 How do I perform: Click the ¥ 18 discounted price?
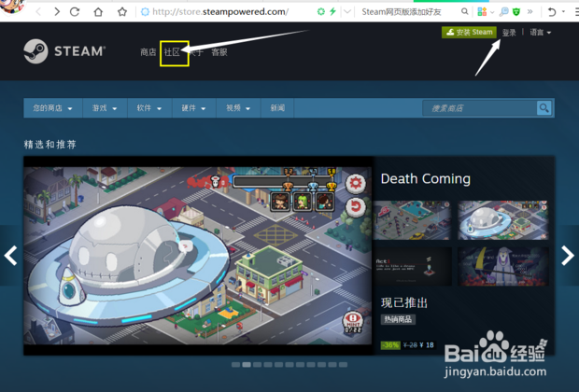[x=427, y=345]
